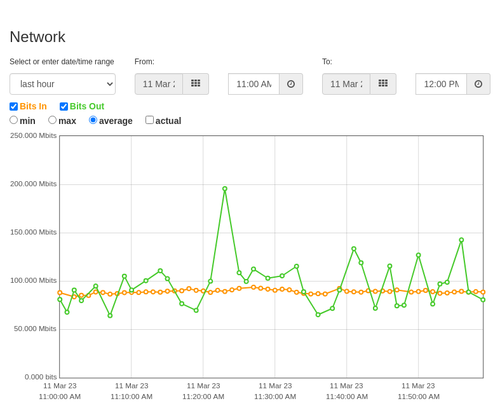Image resolution: width=500 pixels, height=403 pixels.
Task: Click the Bits Out label text
Action: [87, 106]
